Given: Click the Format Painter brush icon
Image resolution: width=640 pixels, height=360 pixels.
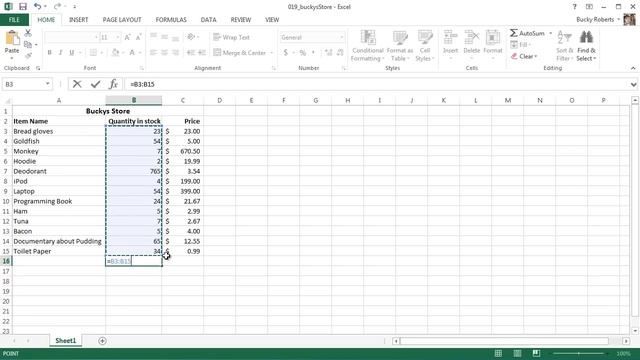Looking at the screenshot, I should (x=28, y=56).
